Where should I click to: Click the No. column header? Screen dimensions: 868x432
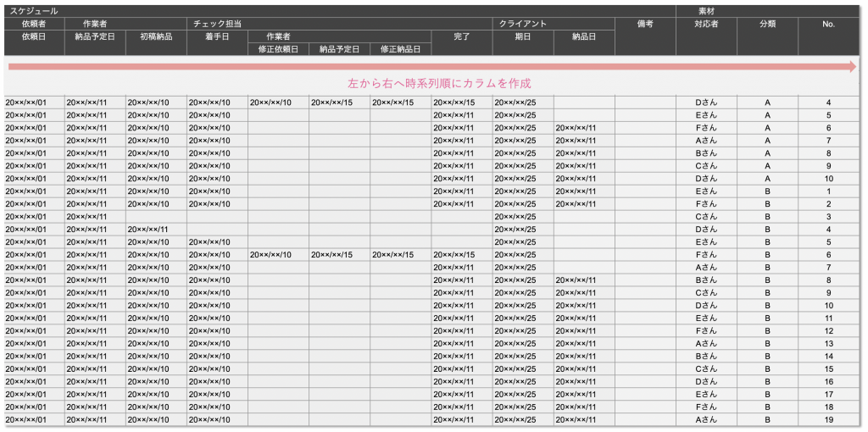pos(829,36)
